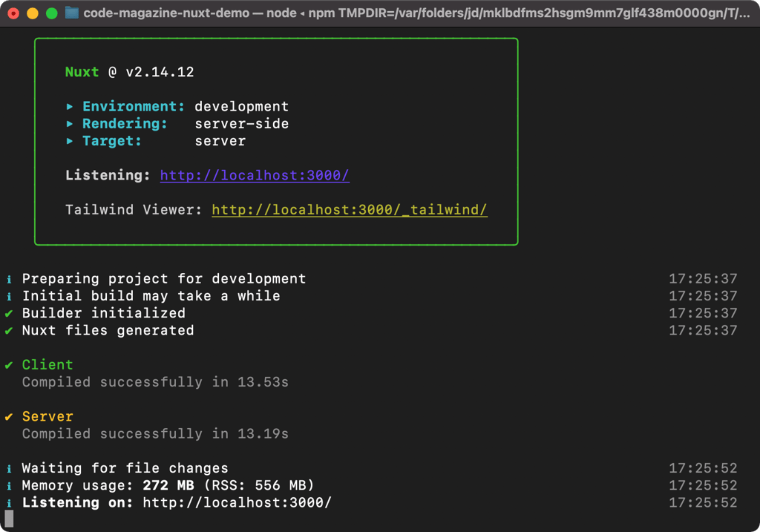760x532 pixels.
Task: Click the Environment: label
Action: click(134, 107)
